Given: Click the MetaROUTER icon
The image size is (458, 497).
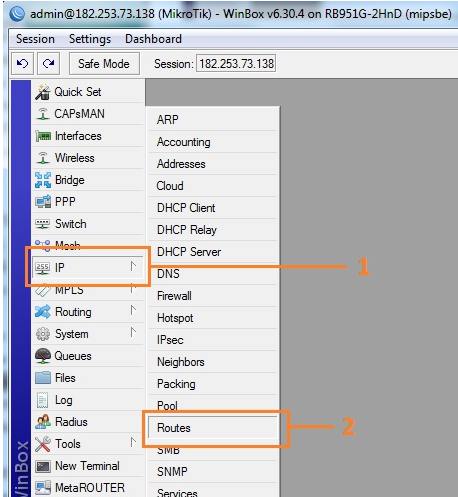Looking at the screenshot, I should [x=43, y=488].
